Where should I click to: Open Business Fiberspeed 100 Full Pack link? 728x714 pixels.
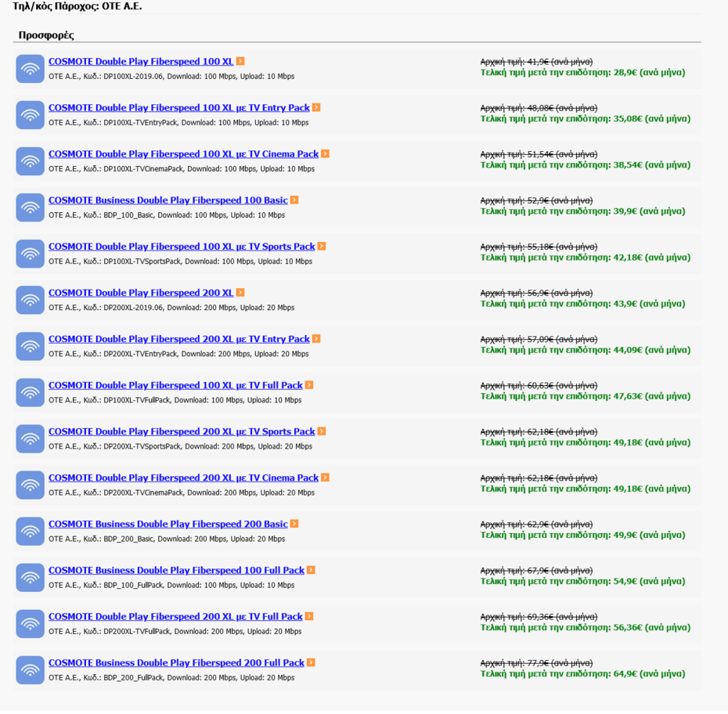tap(176, 571)
